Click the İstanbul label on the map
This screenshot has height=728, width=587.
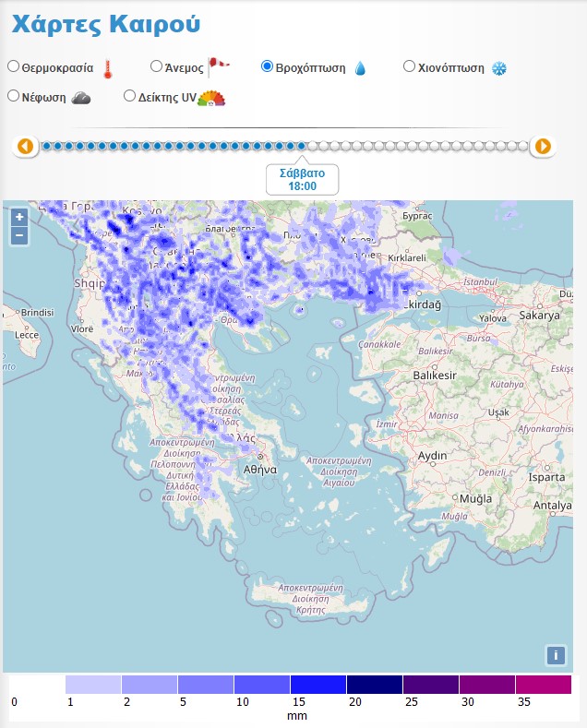click(x=480, y=281)
